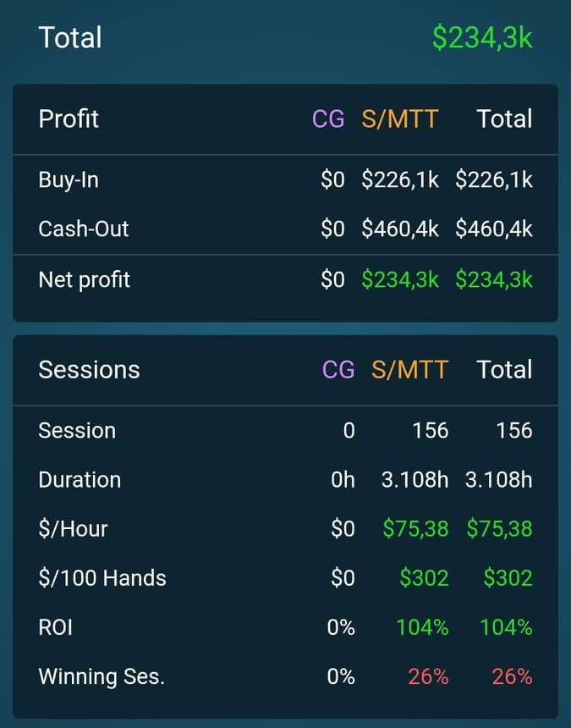Click the Total column header in Sessions

pos(505,370)
